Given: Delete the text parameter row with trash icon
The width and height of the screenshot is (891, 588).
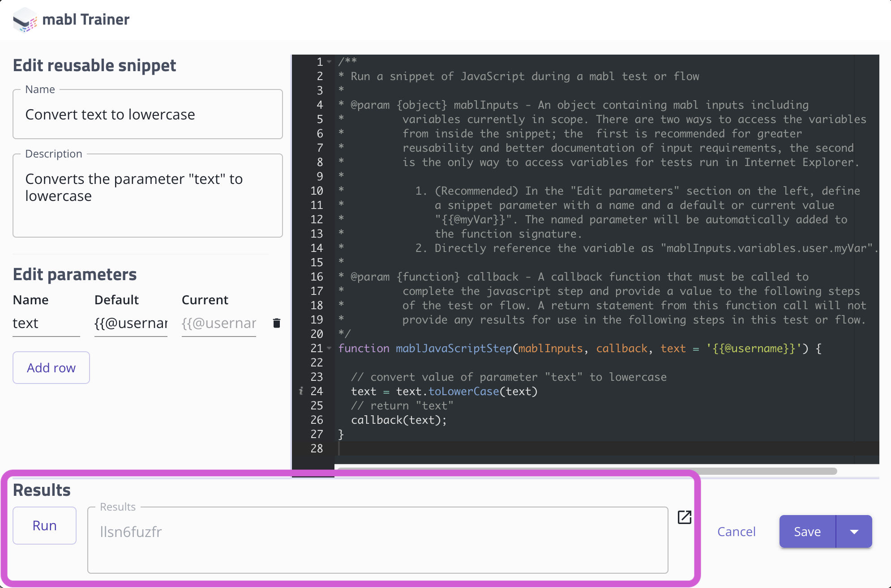Looking at the screenshot, I should tap(277, 323).
